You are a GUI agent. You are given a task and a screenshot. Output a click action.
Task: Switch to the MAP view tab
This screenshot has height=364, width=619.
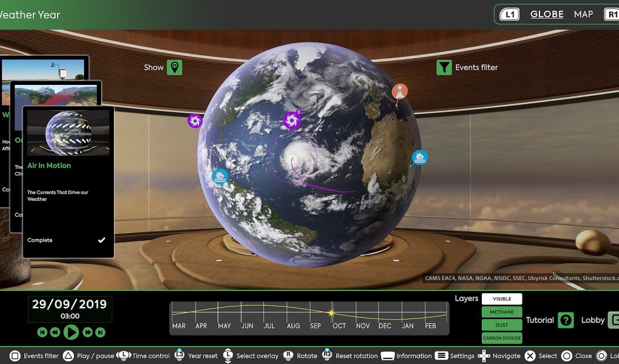tap(583, 15)
